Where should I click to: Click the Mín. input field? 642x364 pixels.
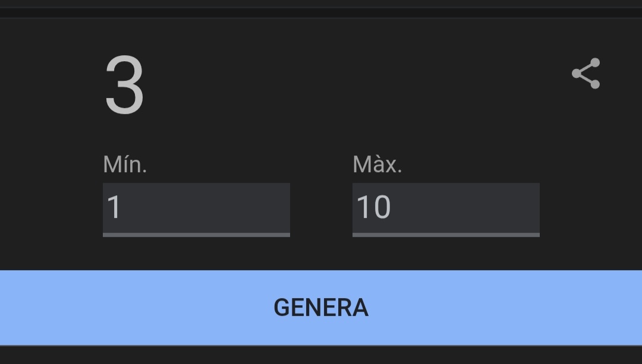(x=196, y=208)
